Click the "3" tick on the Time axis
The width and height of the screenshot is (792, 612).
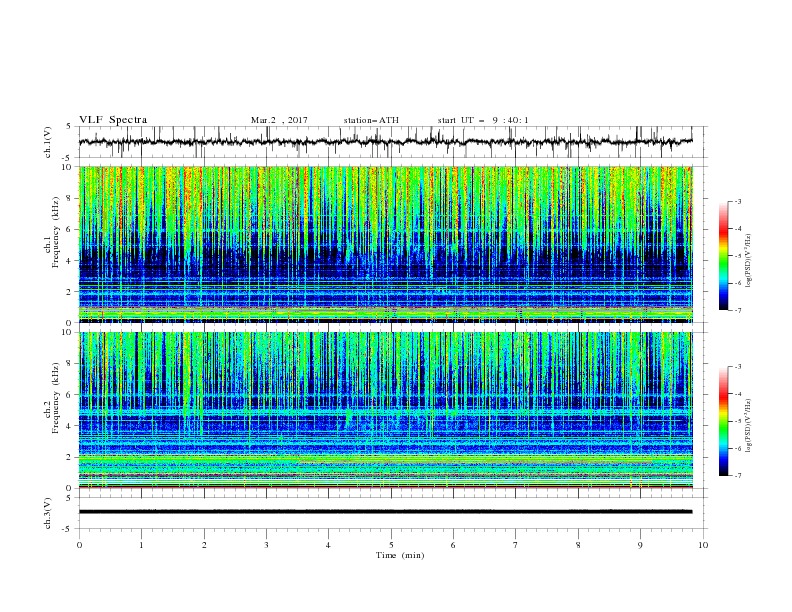tap(266, 545)
